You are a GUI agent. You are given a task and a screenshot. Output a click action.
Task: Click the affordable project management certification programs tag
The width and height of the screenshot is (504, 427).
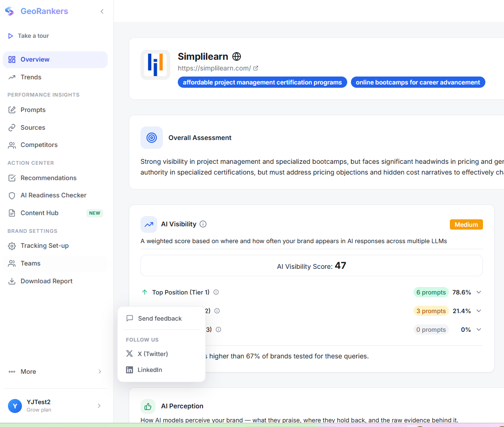tap(262, 82)
